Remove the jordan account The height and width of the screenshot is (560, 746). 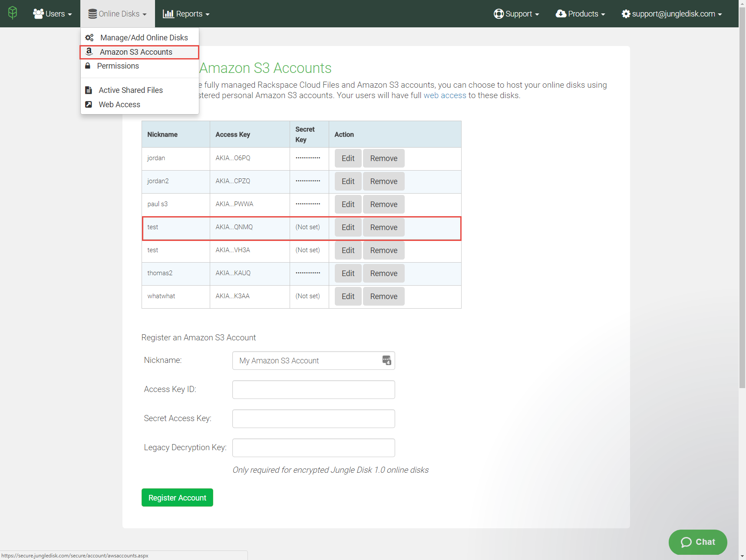[x=384, y=158]
